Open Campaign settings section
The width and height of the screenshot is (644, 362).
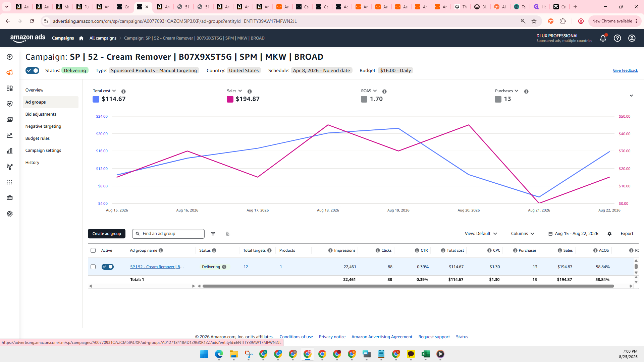pyautogui.click(x=43, y=150)
